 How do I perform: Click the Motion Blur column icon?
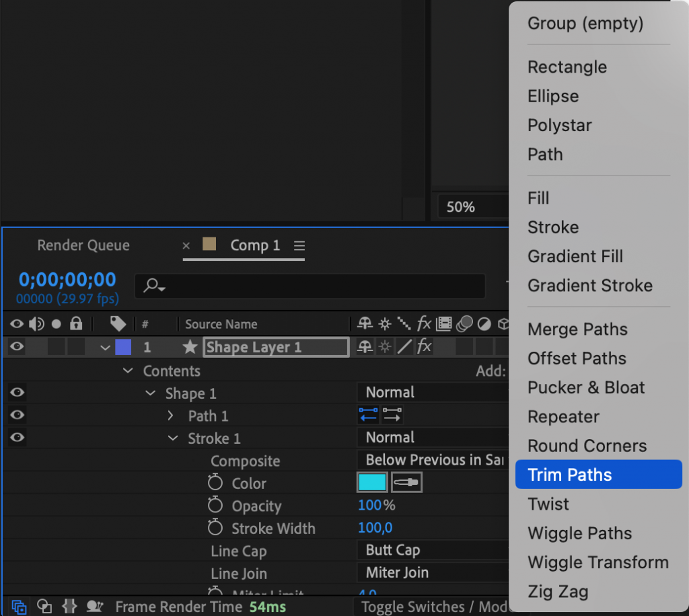pyautogui.click(x=465, y=324)
